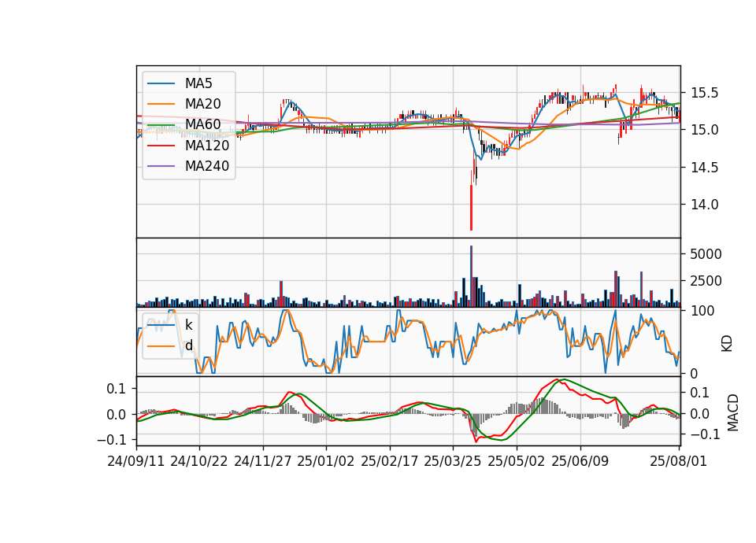Click the 24/11/27 date label

point(263,461)
